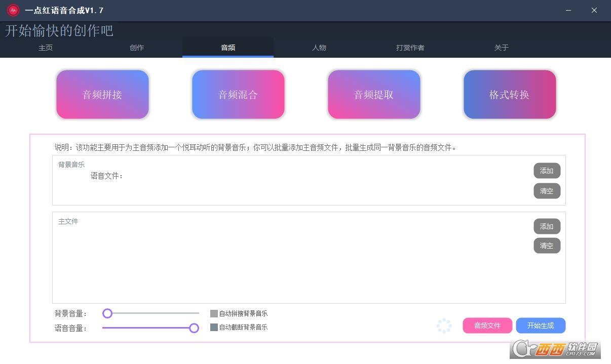Click the 背景音量 slider handle
Image resolution: width=611 pixels, height=364 pixels.
tap(107, 313)
